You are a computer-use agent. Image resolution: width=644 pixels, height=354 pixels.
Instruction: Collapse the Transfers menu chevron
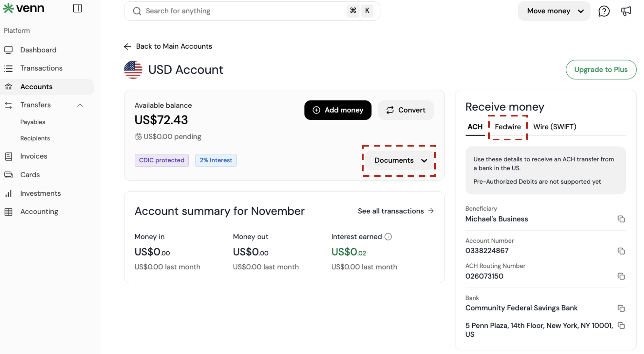coord(80,105)
